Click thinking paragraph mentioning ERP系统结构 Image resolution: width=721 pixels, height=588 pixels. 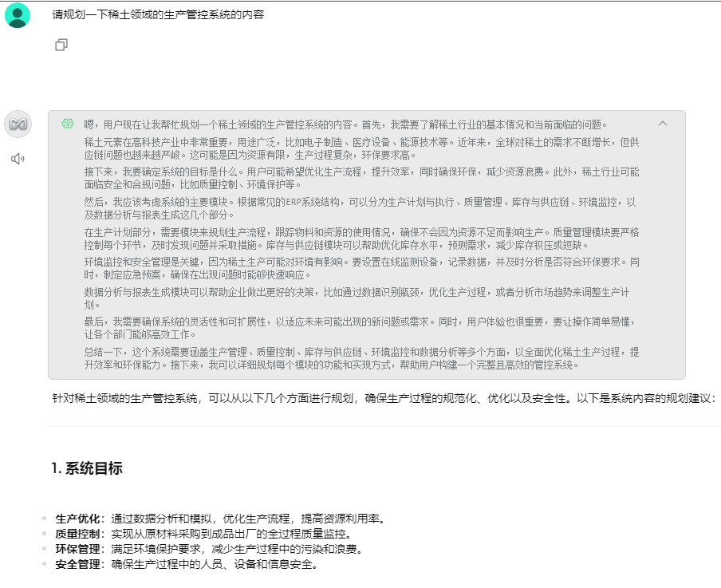click(x=360, y=208)
